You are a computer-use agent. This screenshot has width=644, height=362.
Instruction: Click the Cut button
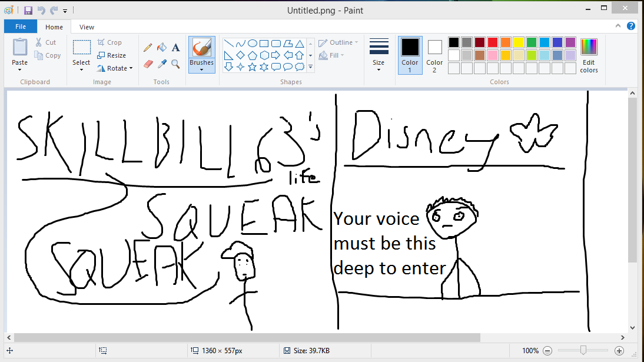coord(46,42)
